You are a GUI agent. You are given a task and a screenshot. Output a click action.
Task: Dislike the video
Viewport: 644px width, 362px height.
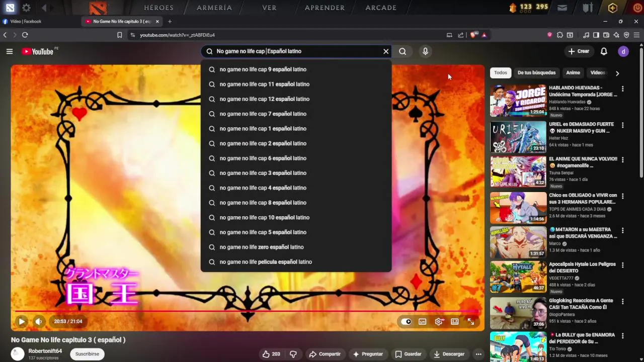click(293, 354)
